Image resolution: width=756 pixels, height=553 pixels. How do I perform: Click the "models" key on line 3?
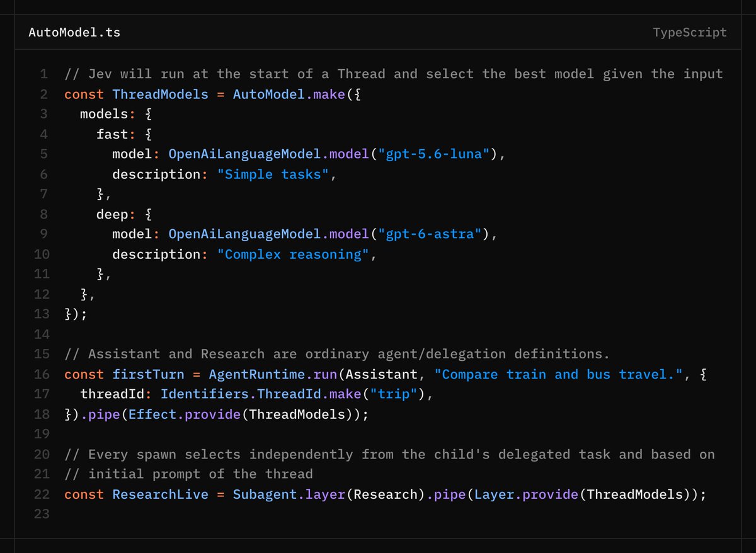coord(104,114)
